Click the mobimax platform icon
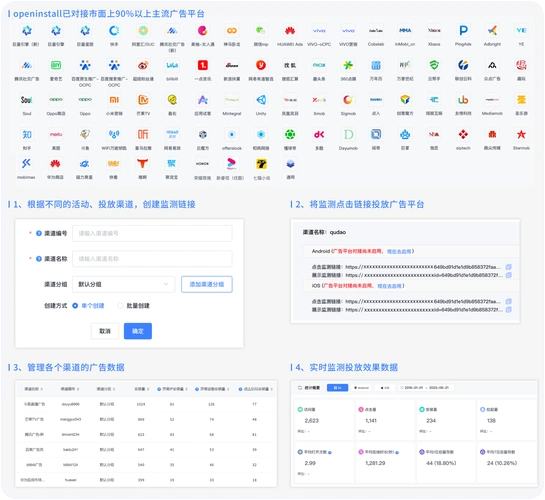The image size is (545, 500). point(26,164)
